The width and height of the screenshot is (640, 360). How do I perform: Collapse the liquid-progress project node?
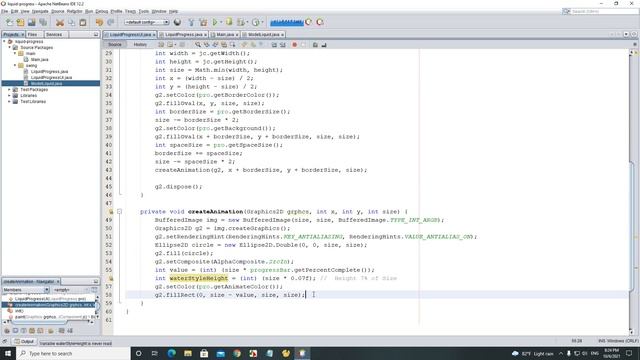coord(4,41)
